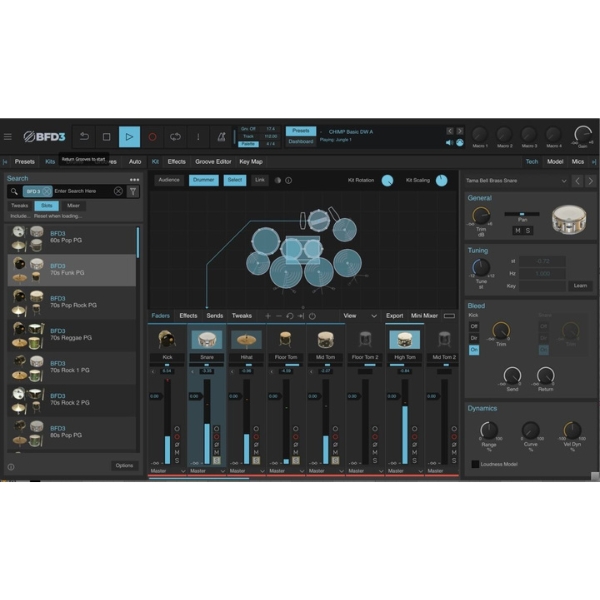Clear the search field with the X icon
The width and height of the screenshot is (600, 600).
(x=118, y=191)
